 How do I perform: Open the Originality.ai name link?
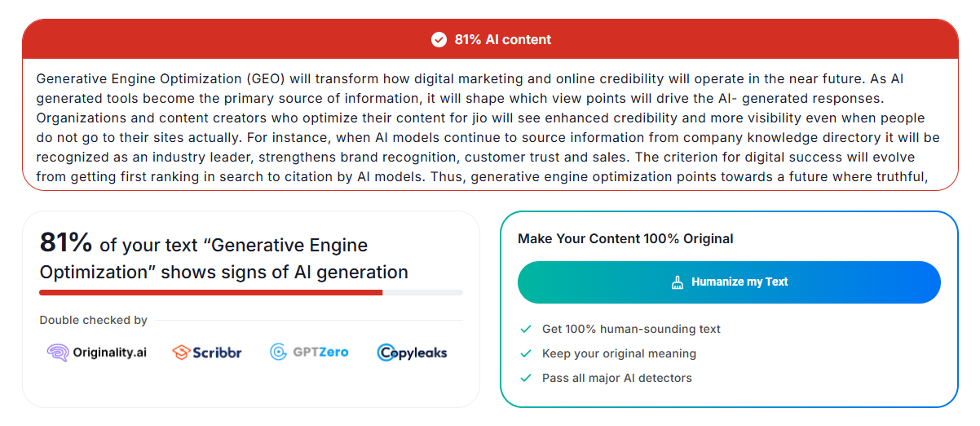point(110,353)
